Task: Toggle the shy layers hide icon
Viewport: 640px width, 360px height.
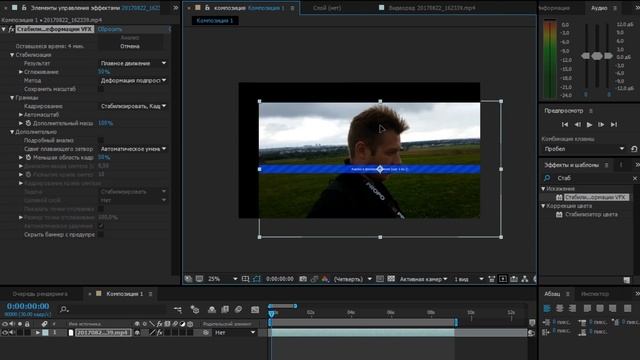Action: pos(212,310)
